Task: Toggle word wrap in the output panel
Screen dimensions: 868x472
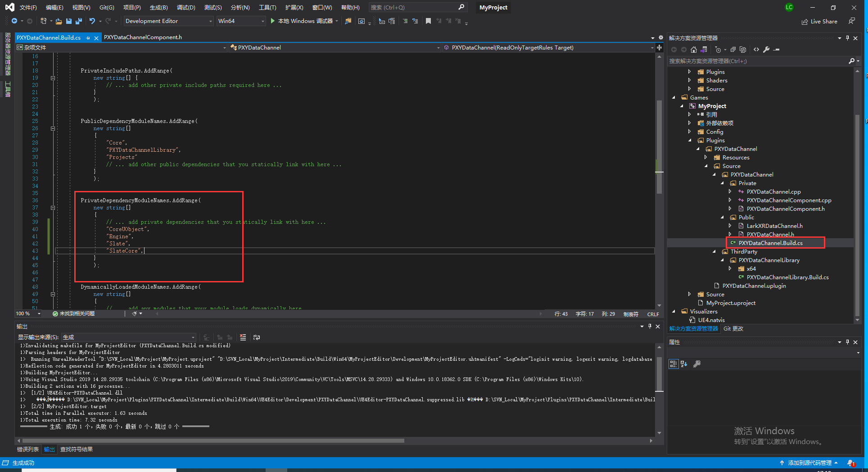Action: coord(257,337)
